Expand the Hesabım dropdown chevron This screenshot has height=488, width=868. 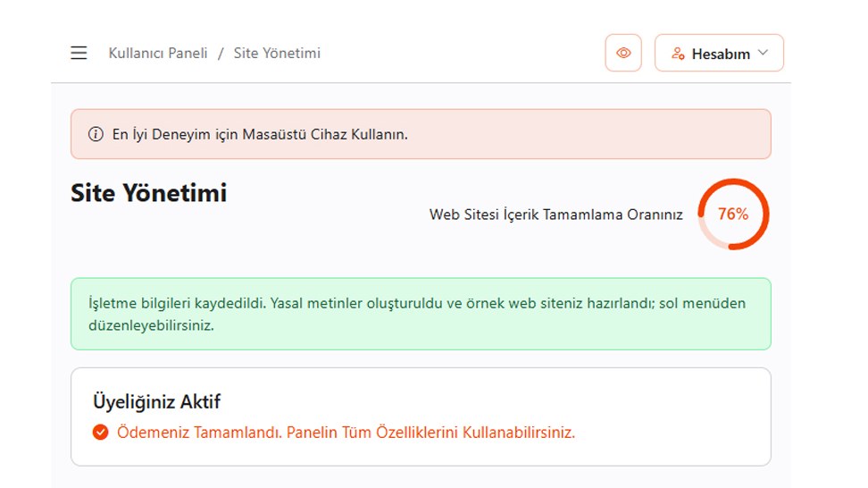pos(763,54)
